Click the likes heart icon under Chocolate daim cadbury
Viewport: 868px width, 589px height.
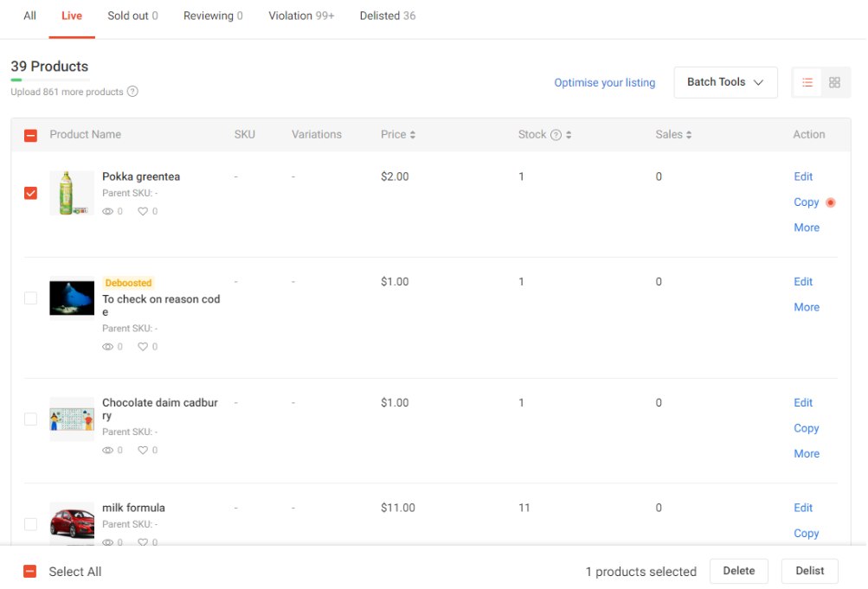pos(142,450)
